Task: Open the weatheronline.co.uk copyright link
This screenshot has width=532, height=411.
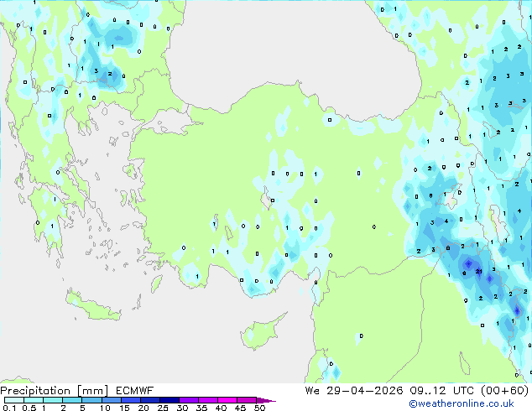Action: click(462, 403)
